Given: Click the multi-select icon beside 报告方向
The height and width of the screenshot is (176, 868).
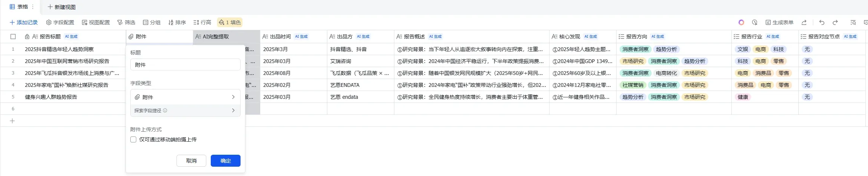Looking at the screenshot, I should (x=621, y=37).
